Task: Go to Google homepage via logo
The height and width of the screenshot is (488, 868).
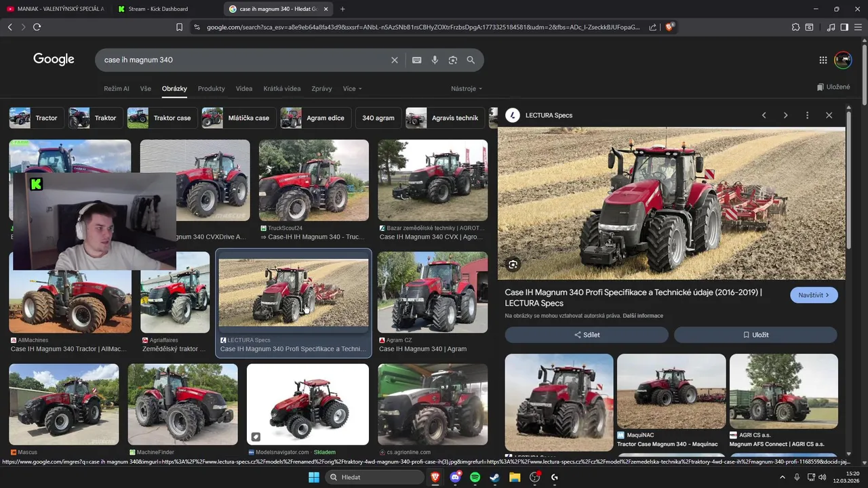Action: click(54, 60)
